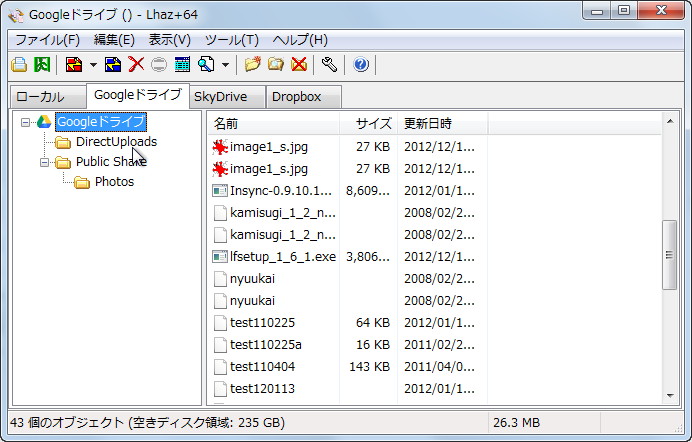Click the 26.3 MB status bar entry
Screen dimensions: 692x442
pyautogui.click(x=516, y=423)
